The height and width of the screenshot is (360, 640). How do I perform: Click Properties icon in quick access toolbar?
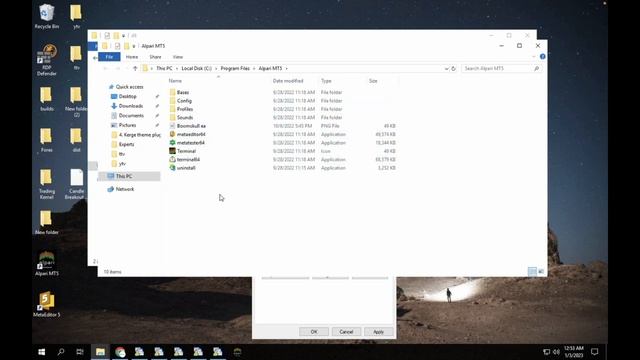(117, 46)
